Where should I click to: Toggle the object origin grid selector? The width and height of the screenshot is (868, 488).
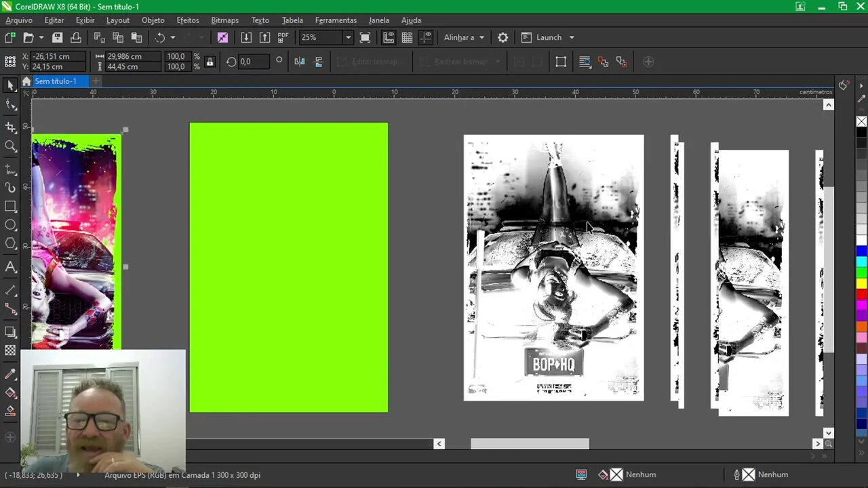(10, 62)
